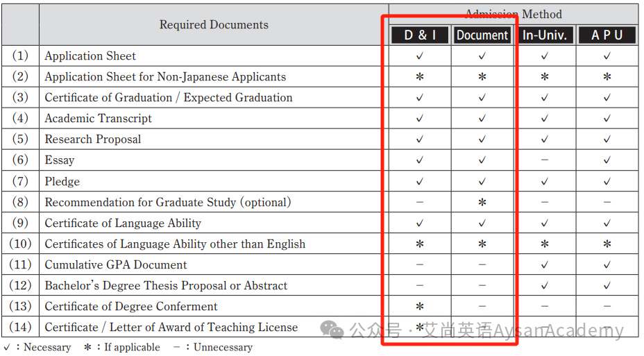Click 'Certificate of Language Ability' row label
Viewport: 644px width, 356px height.
123,223
